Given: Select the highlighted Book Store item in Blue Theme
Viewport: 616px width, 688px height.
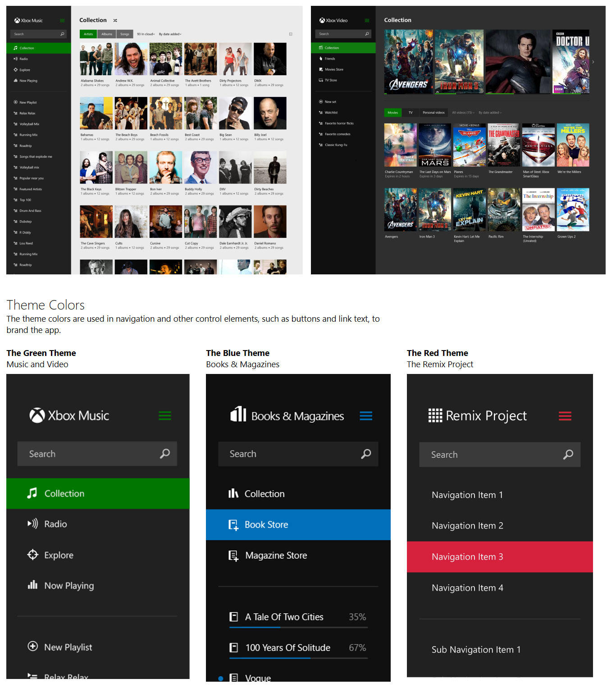Looking at the screenshot, I should [298, 524].
